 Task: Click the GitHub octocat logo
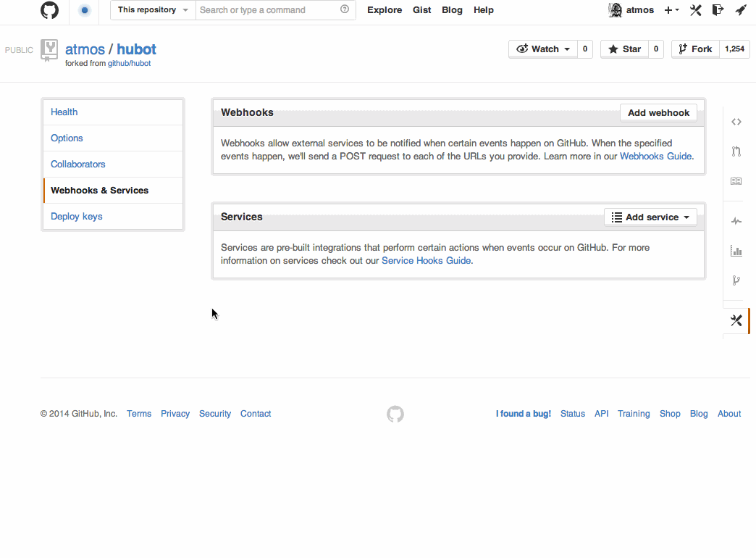click(49, 10)
